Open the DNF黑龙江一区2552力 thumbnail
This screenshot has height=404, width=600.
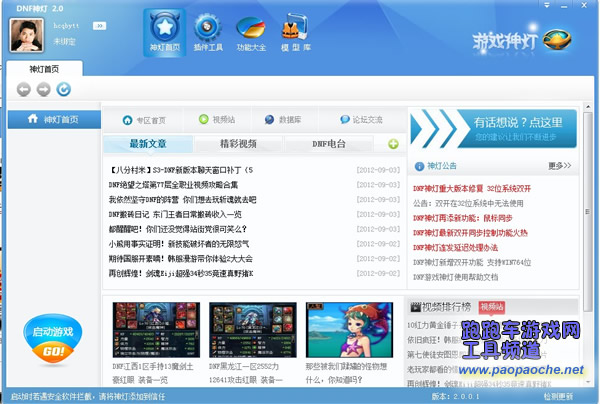pos(253,330)
